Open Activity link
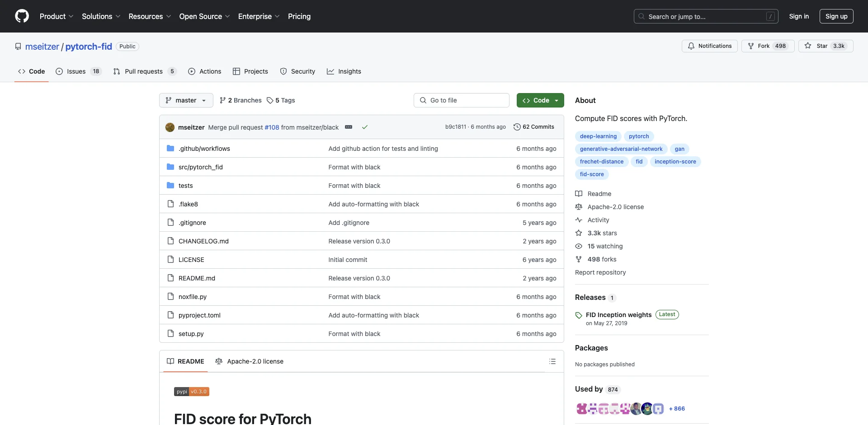This screenshot has height=425, width=868. point(593,220)
